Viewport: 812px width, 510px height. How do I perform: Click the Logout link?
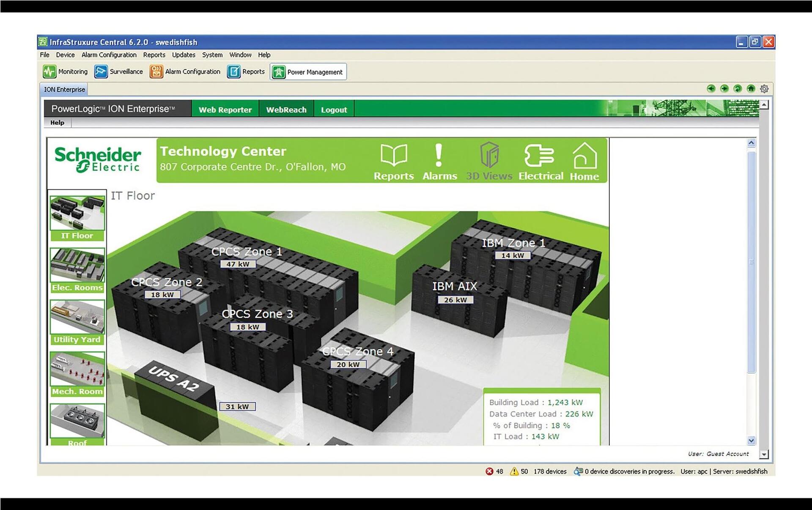(334, 110)
